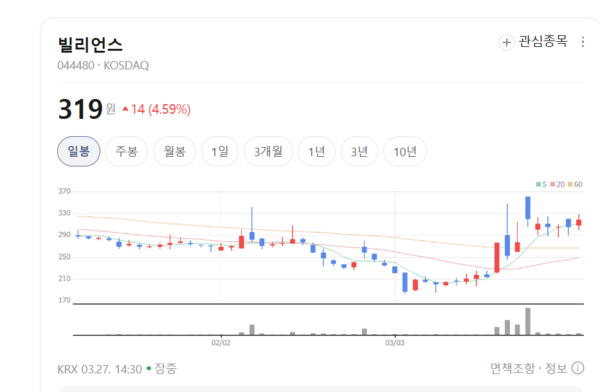Screen dimensions: 600x392
Task: Open the 면책조항 · 정보 link
Action: point(529,368)
